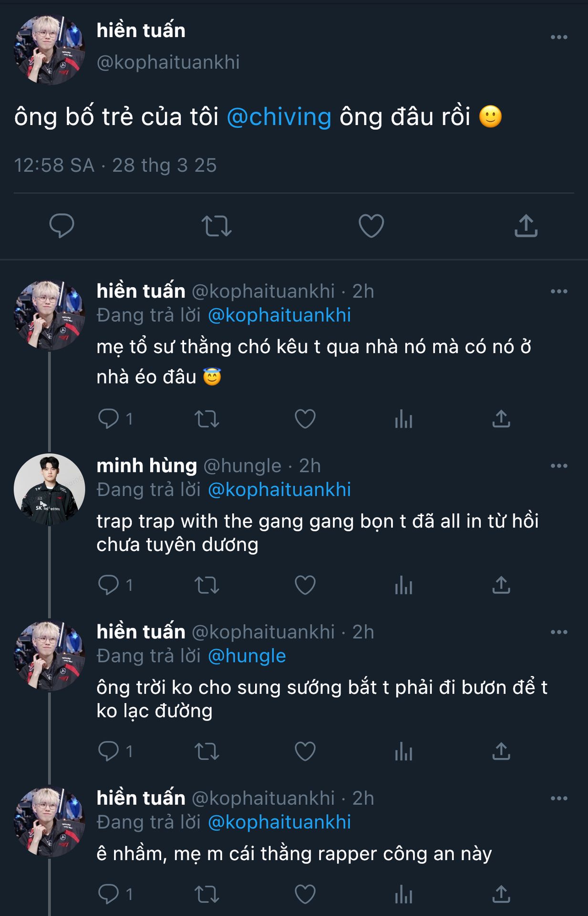Open hiền tuấn's avatar on the main tweet
The image size is (588, 916).
point(50,50)
